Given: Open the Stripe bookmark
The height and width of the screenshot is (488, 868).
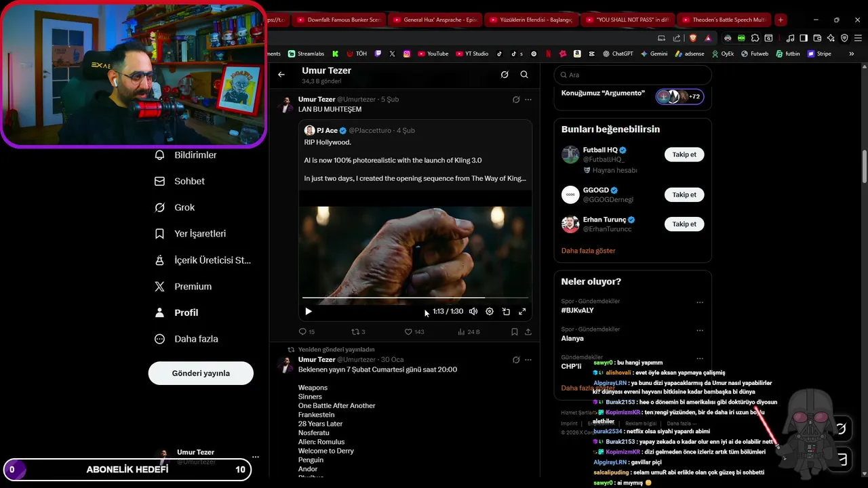Looking at the screenshot, I should [x=819, y=54].
